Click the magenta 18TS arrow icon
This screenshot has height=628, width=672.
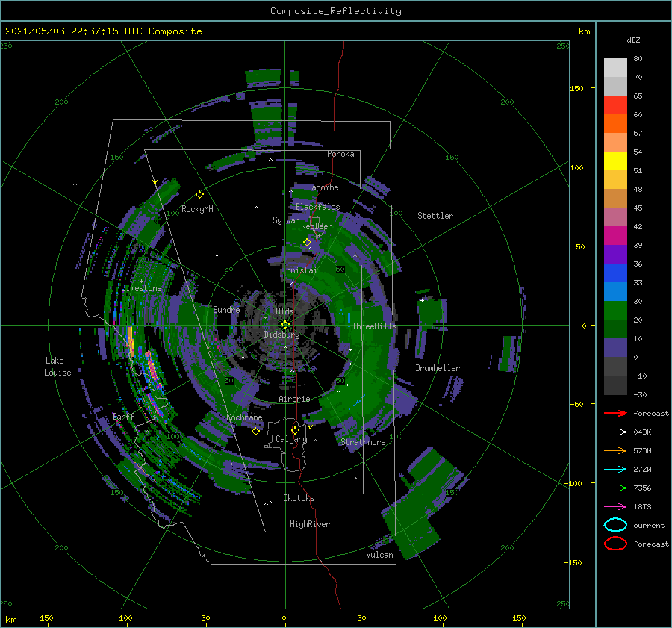coord(615,507)
